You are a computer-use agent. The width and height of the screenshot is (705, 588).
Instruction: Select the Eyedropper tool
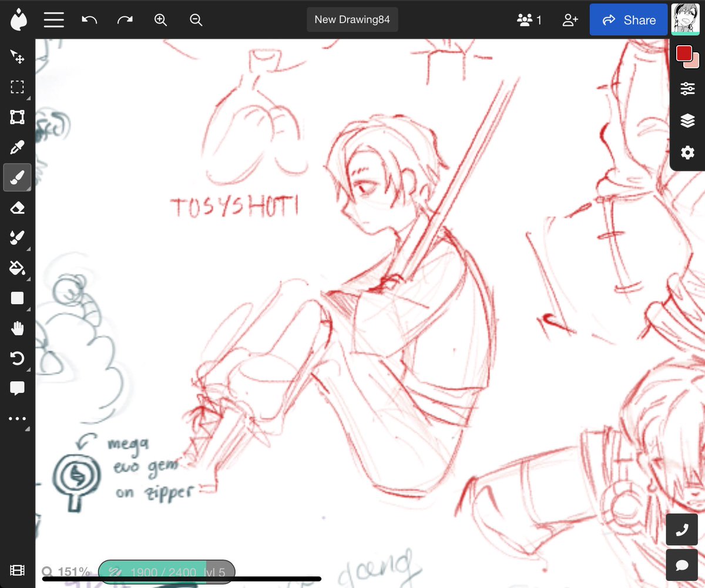coord(18,147)
